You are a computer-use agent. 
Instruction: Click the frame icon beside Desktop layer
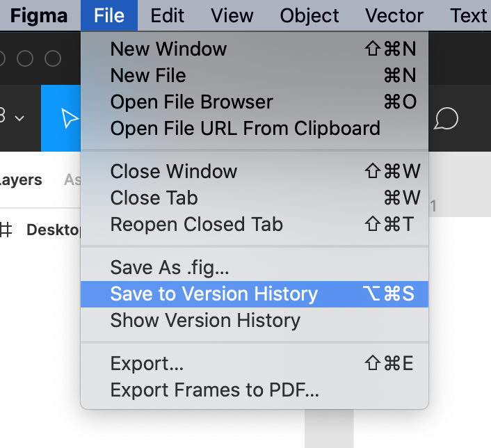pos(6,230)
